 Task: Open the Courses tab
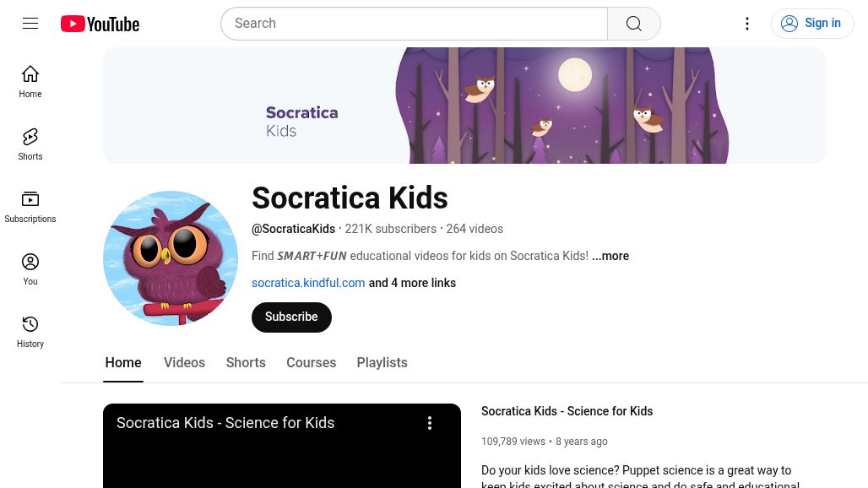(311, 362)
